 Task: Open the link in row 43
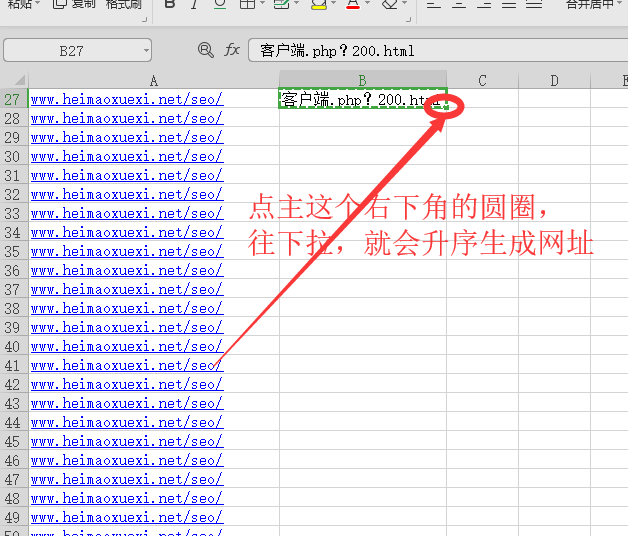pos(127,403)
